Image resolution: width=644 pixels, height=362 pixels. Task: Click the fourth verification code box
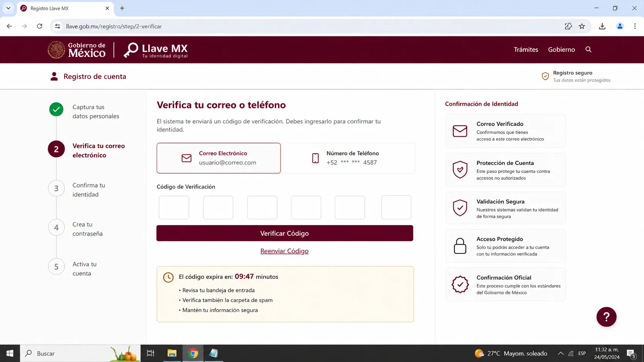click(x=306, y=207)
